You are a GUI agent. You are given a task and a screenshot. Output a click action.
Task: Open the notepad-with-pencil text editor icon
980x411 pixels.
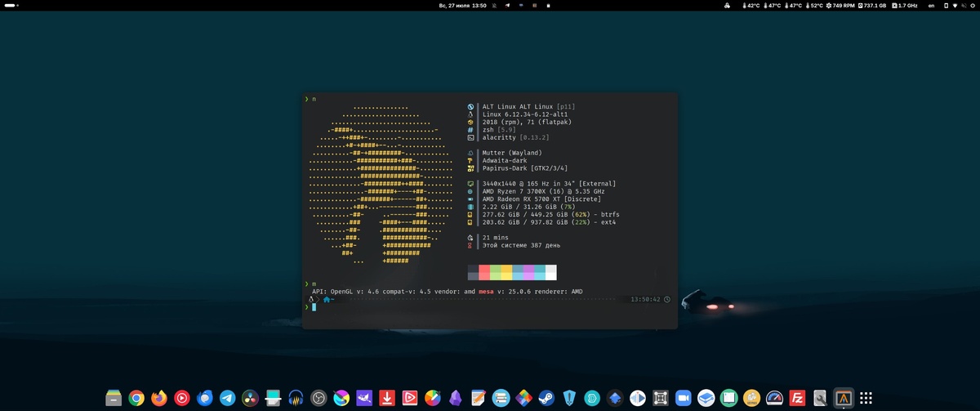[x=478, y=398]
